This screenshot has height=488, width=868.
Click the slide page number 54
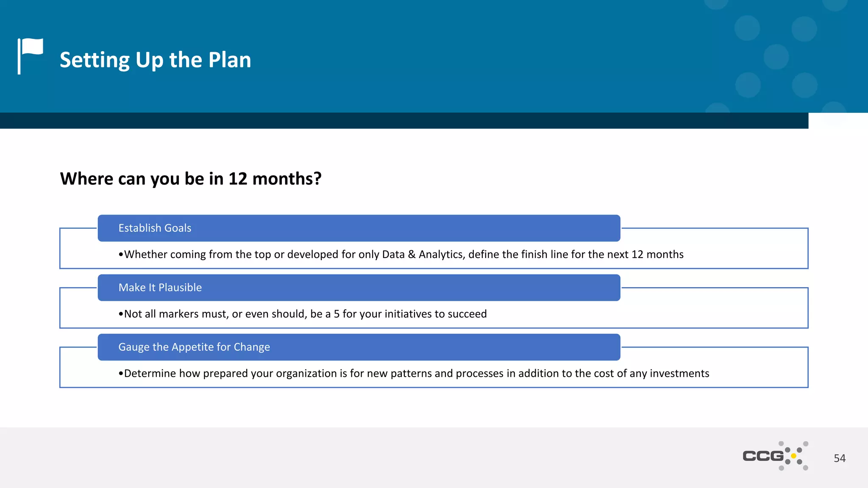(839, 458)
